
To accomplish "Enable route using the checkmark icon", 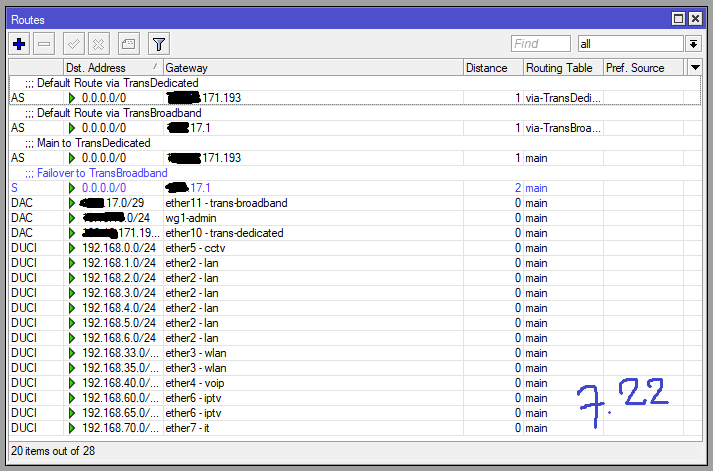I will (x=74, y=44).
